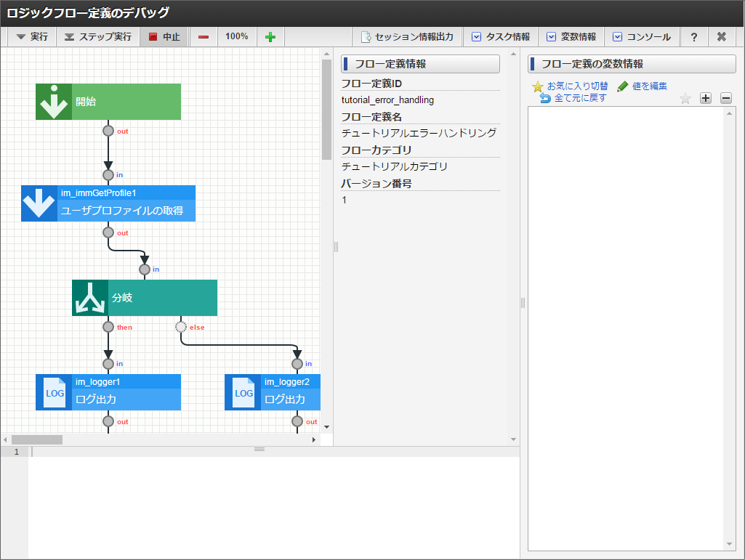
Task: Click the gray star favorite icon
Action: coord(685,98)
